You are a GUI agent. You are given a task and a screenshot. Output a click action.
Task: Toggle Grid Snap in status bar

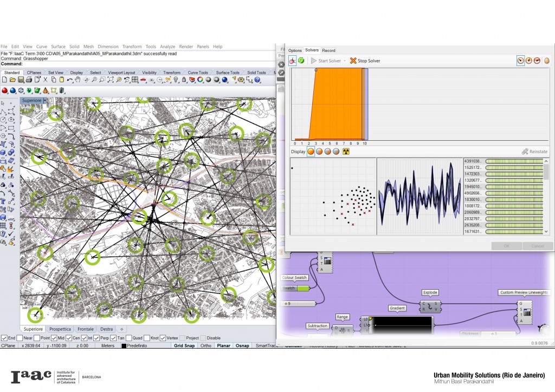point(183,345)
